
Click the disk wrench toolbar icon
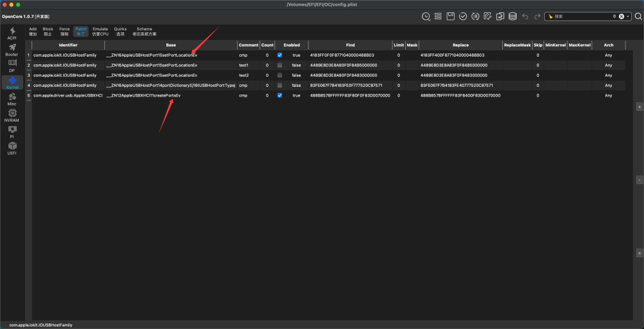(x=488, y=17)
